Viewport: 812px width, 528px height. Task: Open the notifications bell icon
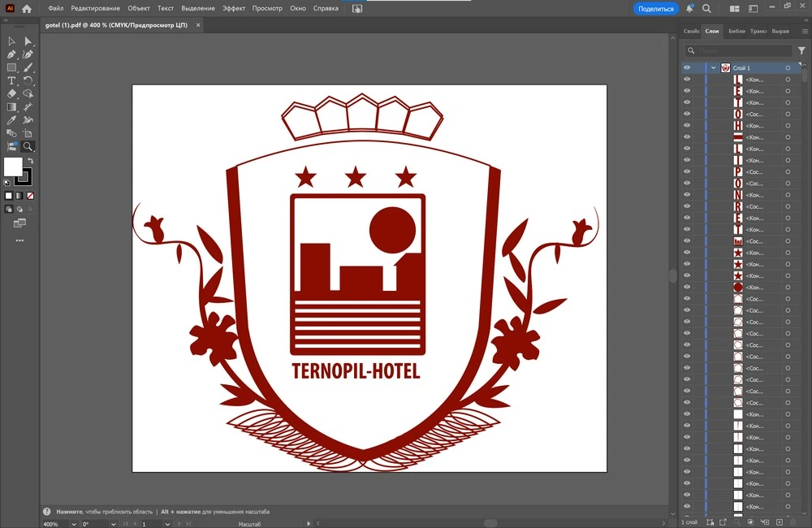pyautogui.click(x=689, y=9)
